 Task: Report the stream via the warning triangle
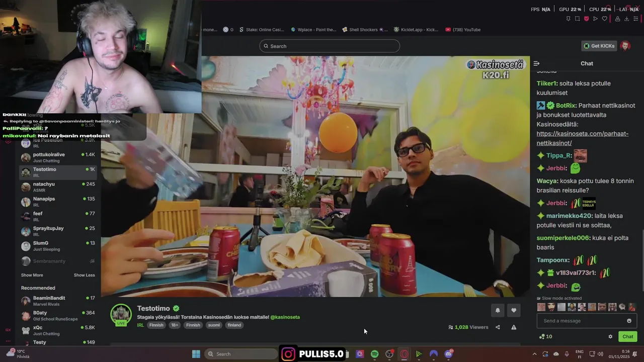point(514,327)
